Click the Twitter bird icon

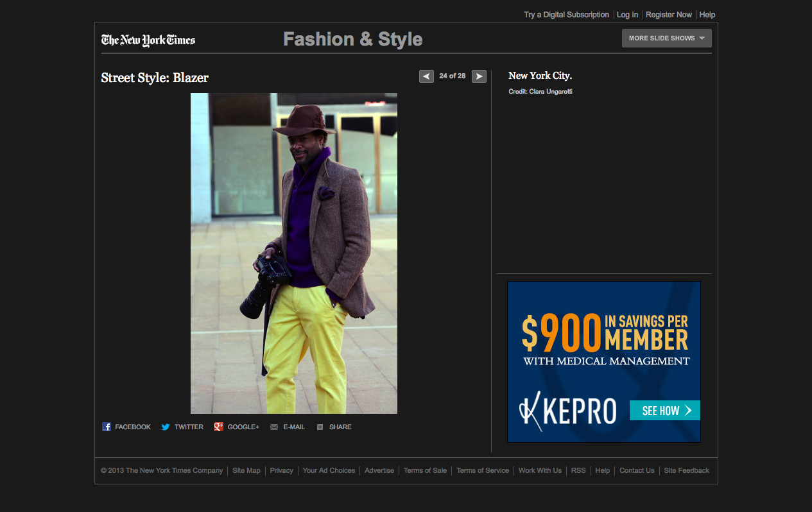click(x=166, y=427)
